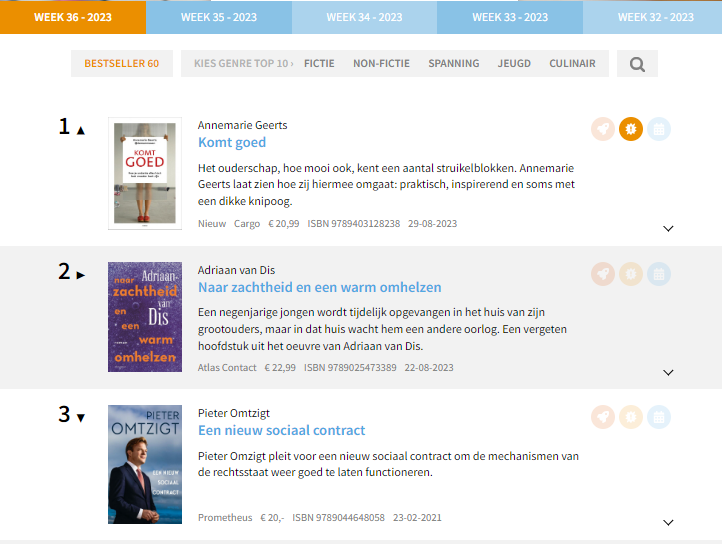Click the Kies genre top 10 label
722x544 pixels.
(x=244, y=64)
